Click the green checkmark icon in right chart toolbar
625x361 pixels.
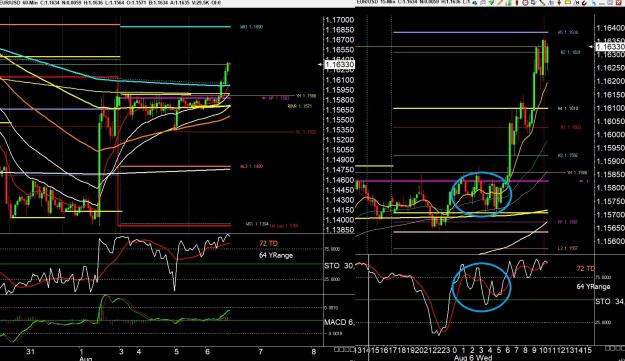click(x=491, y=2)
